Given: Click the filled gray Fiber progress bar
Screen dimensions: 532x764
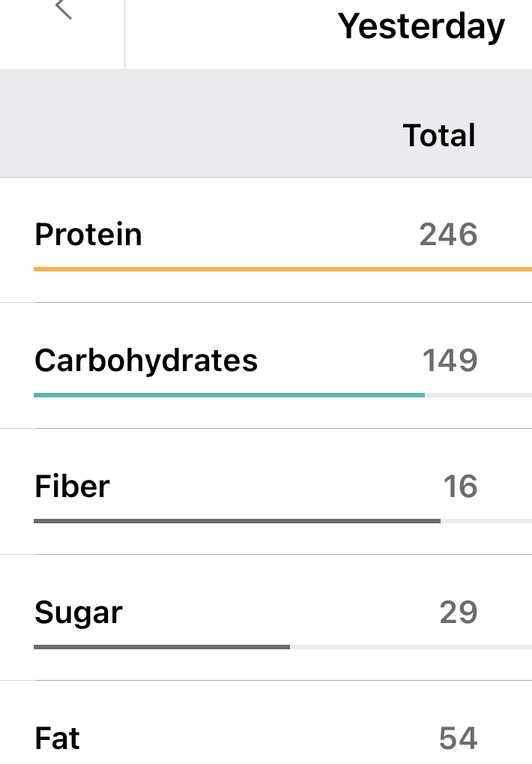Looking at the screenshot, I should (x=237, y=520).
